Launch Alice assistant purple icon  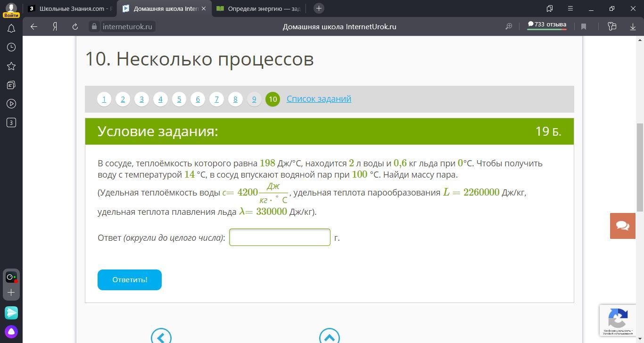[11, 331]
